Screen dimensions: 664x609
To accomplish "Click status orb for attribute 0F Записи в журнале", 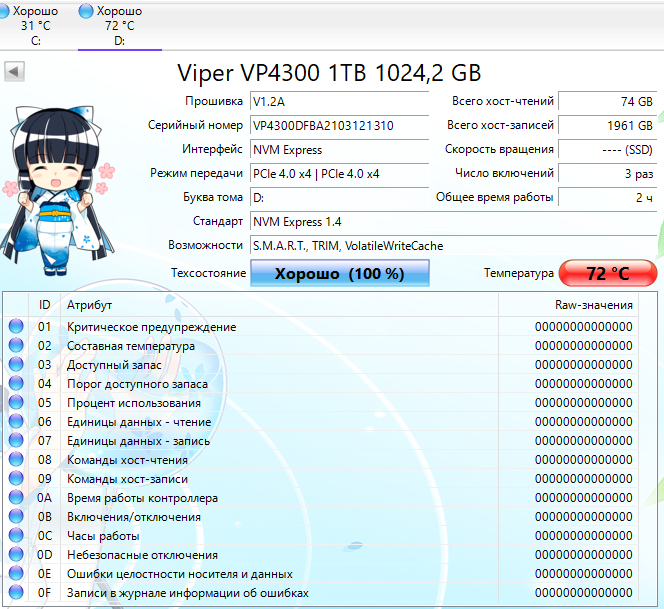I will pyautogui.click(x=16, y=593).
